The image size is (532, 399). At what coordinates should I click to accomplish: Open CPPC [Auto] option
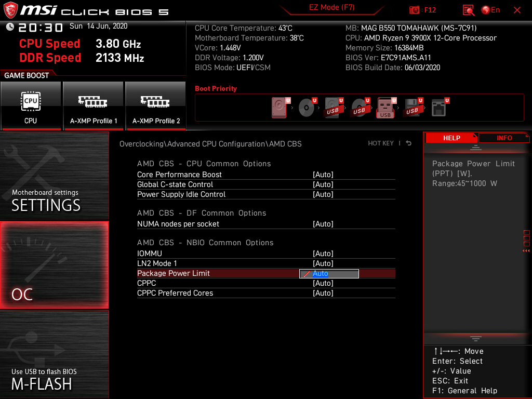[323, 283]
